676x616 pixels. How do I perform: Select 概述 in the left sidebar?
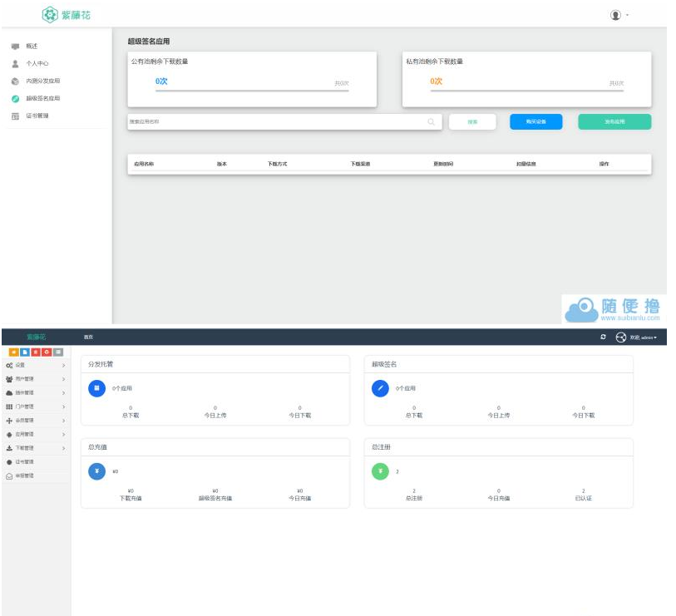(32, 46)
